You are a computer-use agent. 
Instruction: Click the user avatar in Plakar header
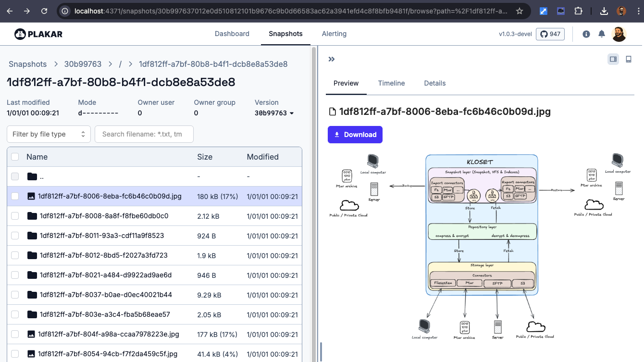(x=619, y=34)
